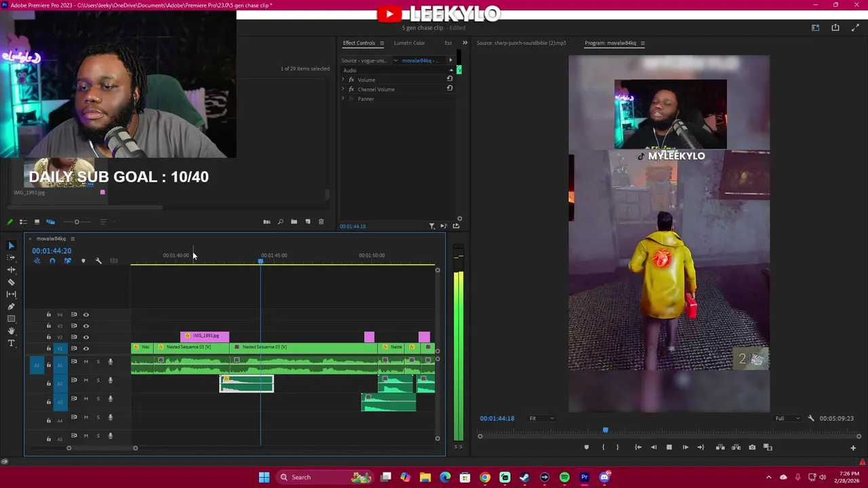Viewport: 868px width, 488px height.
Task: Switch Project panel to List View
Action: pos(23,222)
